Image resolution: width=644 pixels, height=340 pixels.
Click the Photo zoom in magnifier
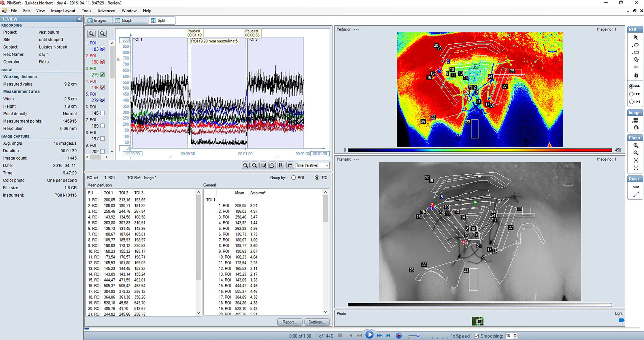[636, 145]
